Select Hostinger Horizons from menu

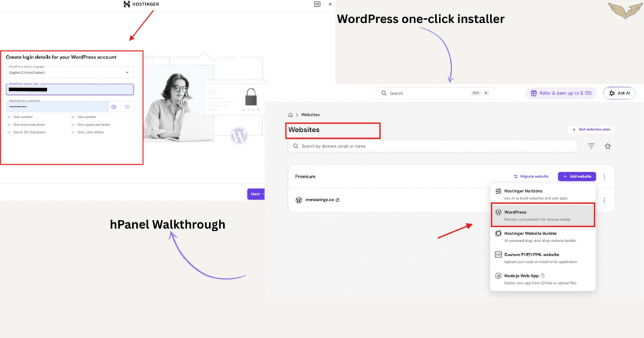tap(543, 194)
